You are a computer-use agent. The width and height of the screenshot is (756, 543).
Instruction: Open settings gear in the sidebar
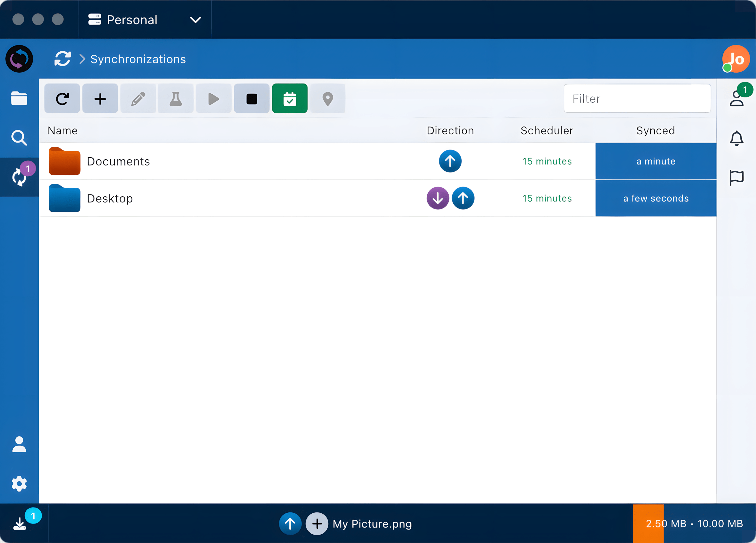[19, 483]
